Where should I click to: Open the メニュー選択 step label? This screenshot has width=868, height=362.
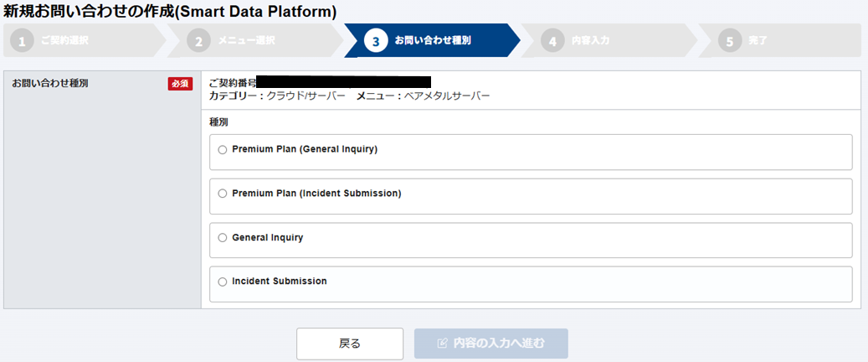[x=246, y=40]
